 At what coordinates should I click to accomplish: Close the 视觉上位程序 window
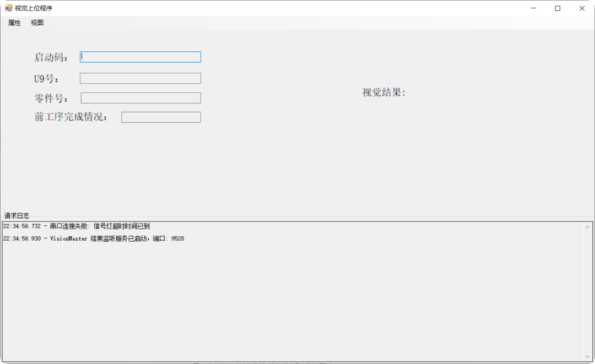click(x=582, y=8)
